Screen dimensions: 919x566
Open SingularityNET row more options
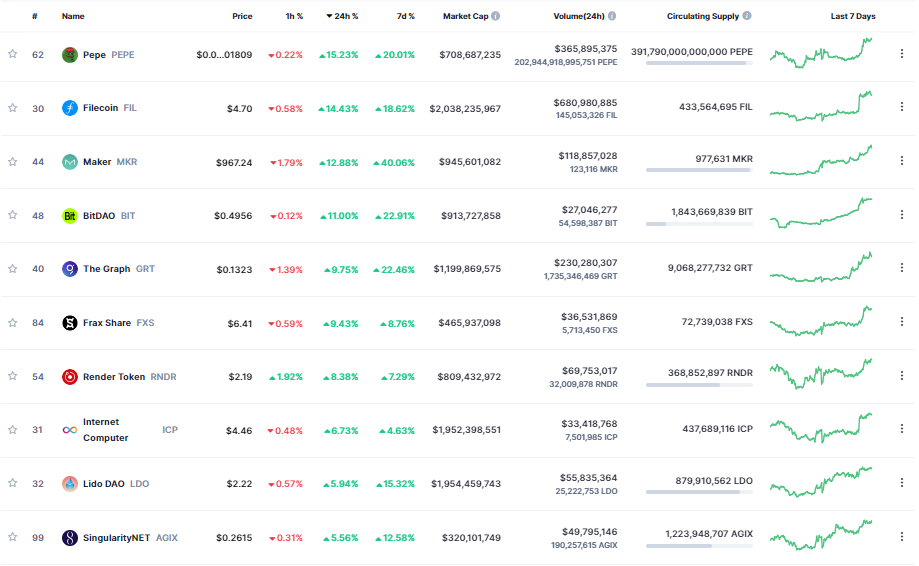click(901, 537)
